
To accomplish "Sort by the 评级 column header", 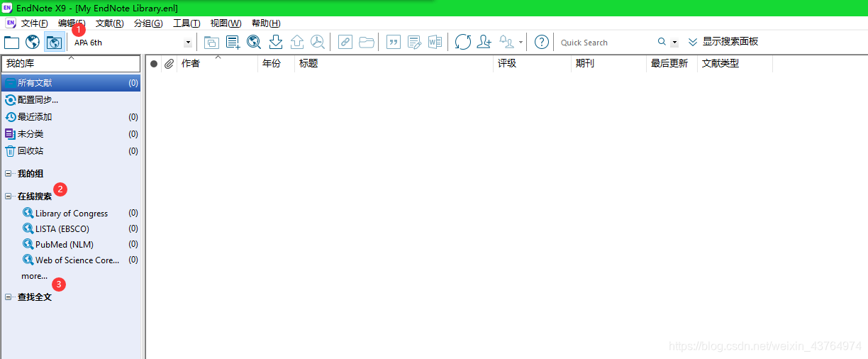I will coord(532,64).
